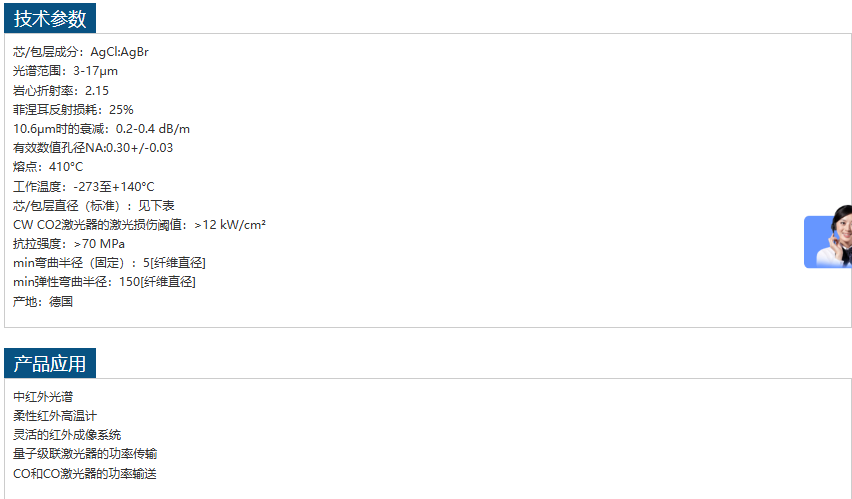The height and width of the screenshot is (499, 852).
Task: Click the 中红外光谱 application item
Action: click(x=43, y=397)
